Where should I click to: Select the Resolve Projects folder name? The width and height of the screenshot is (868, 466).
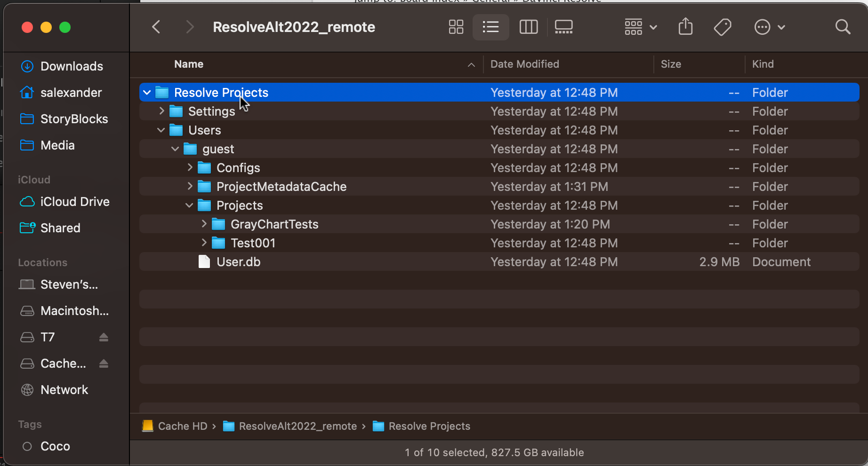pyautogui.click(x=221, y=93)
